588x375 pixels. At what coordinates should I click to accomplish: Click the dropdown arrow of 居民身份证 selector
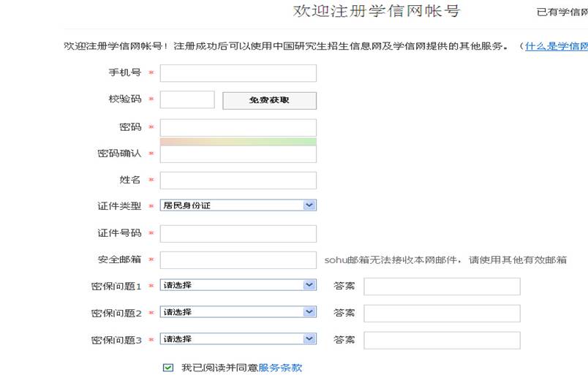click(309, 205)
